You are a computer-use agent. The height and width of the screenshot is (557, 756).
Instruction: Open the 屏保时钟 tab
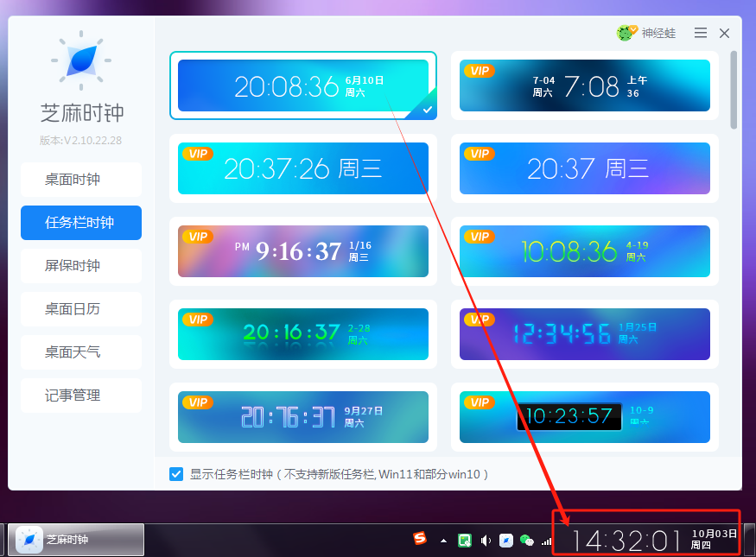(x=81, y=266)
